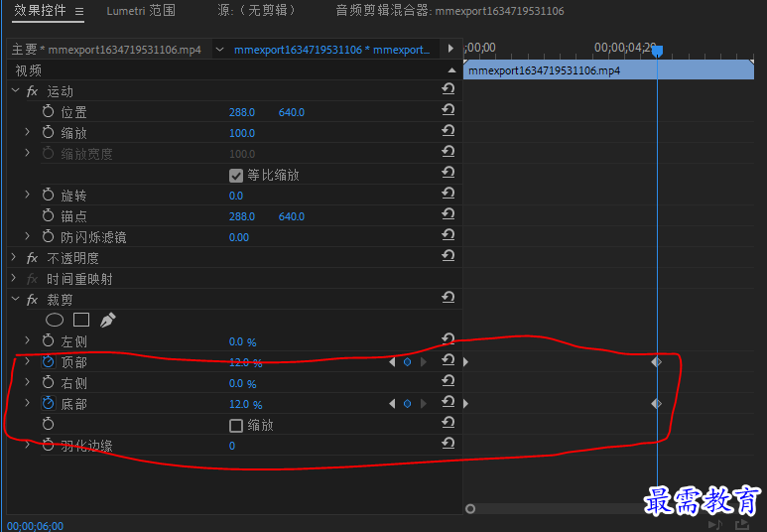The width and height of the screenshot is (767, 532).
Task: Toggle animation stopwatch for 旋转
Action: click(x=48, y=195)
